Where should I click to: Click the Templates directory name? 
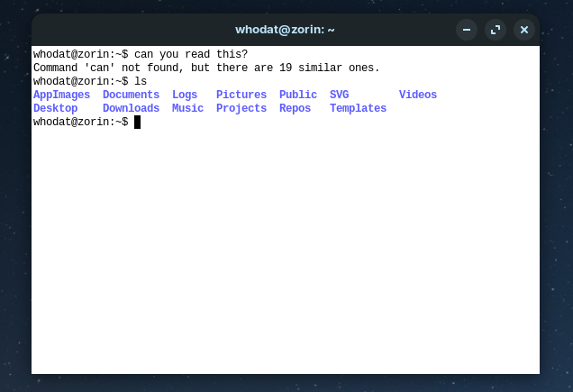pyautogui.click(x=359, y=108)
